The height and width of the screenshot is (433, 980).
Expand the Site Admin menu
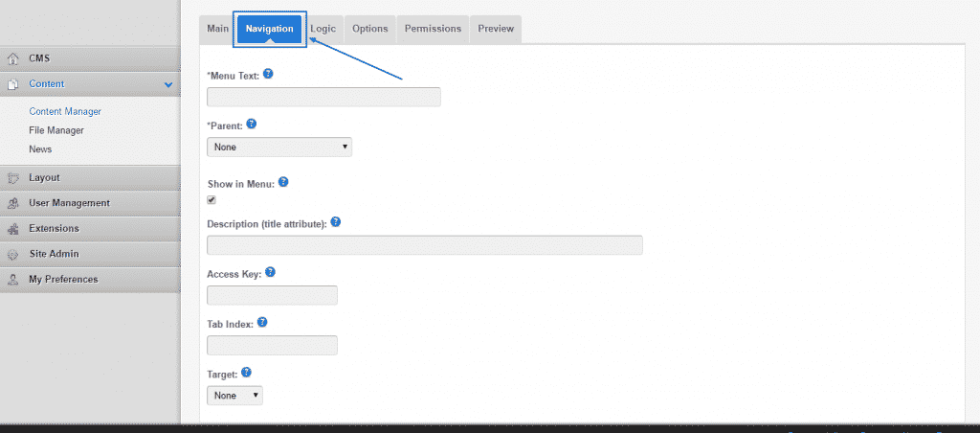[x=90, y=255]
